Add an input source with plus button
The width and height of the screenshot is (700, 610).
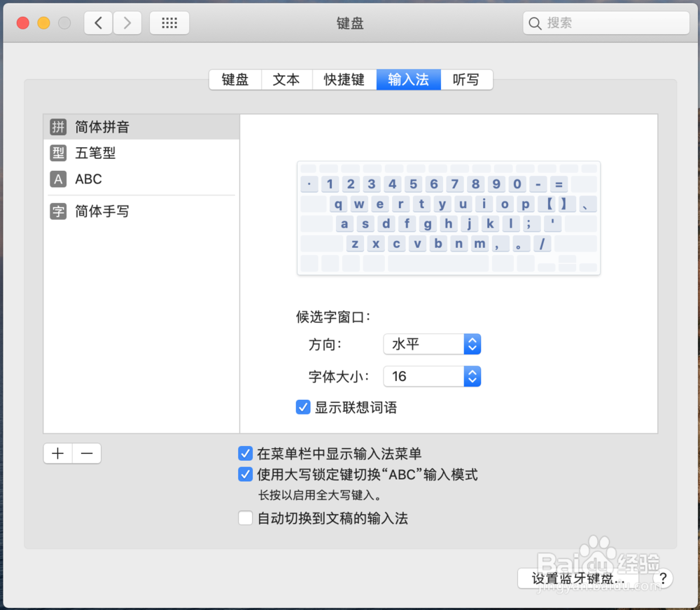[57, 453]
